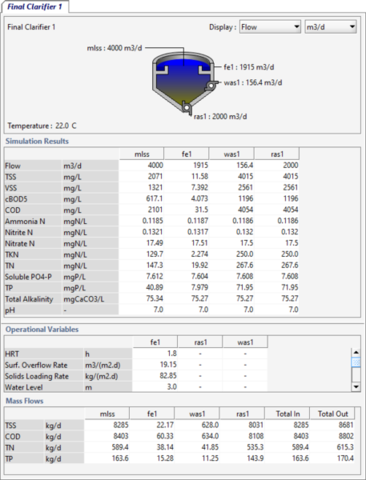Click the was1 column header in Simulation Results
Image resolution: width=366 pixels, height=480 pixels.
pos(232,154)
